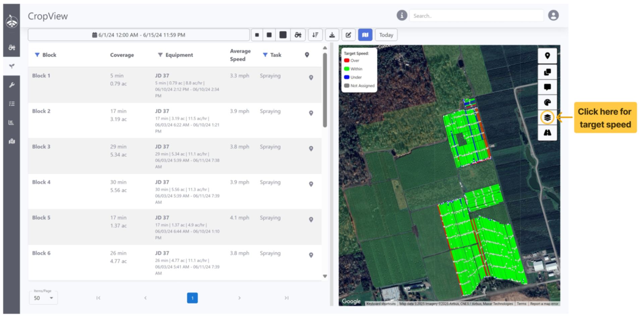Open the Block column filter

pyautogui.click(x=37, y=55)
